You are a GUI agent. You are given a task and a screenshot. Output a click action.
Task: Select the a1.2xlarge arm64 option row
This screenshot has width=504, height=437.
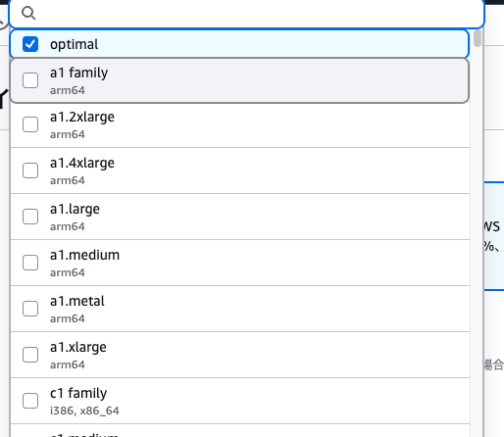click(240, 125)
